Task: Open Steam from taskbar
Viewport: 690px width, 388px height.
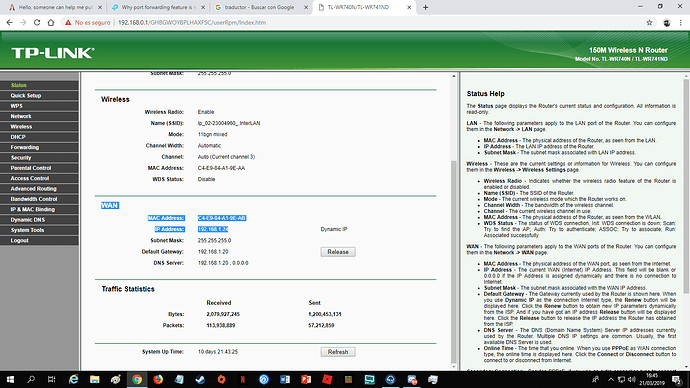Action: (200, 379)
